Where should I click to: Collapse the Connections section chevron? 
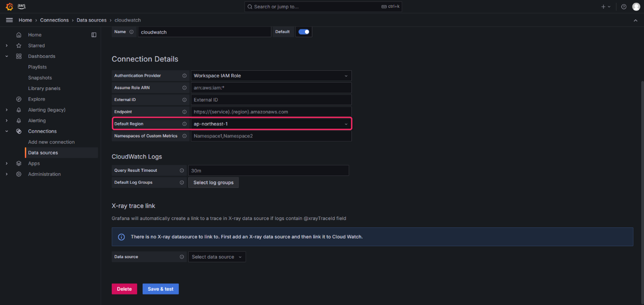(6, 131)
